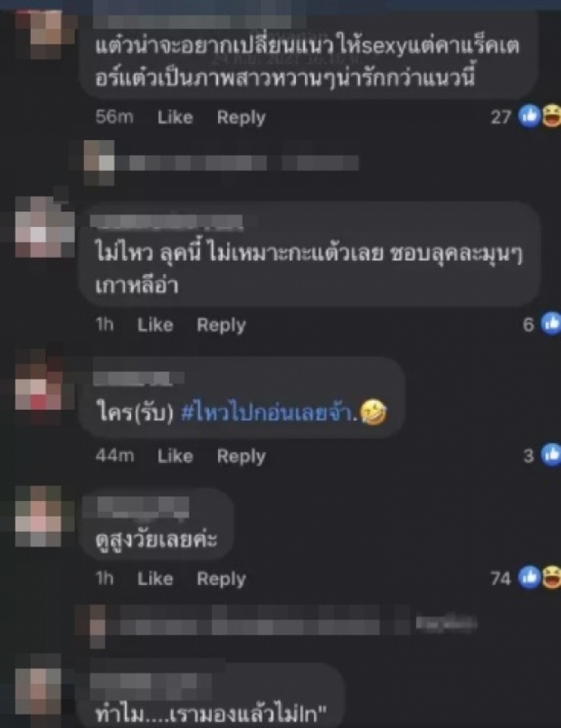This screenshot has width=561, height=728.
Task: Open avatar of the ทำไม....เรามอง commenter
Action: [x=38, y=690]
